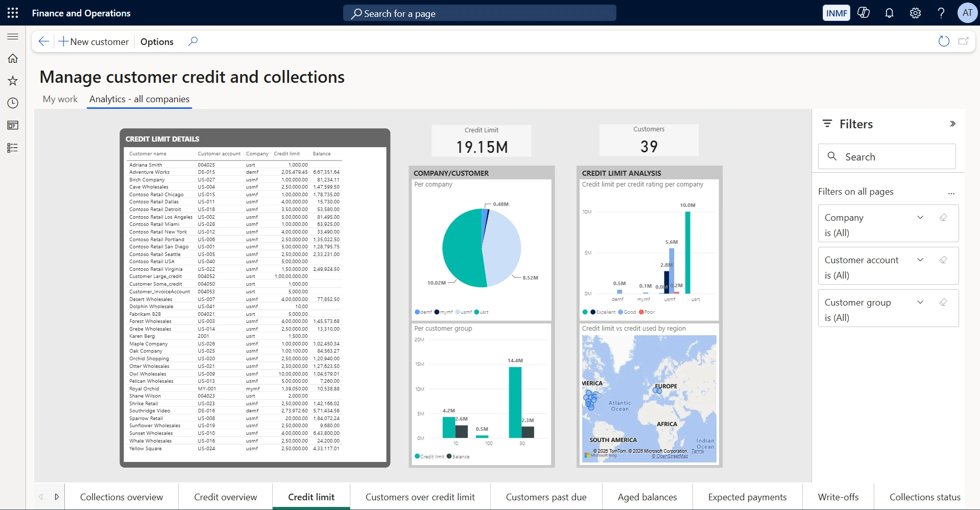Viewport: 980px width, 510px height.
Task: Open the Copilot icon in header
Action: pyautogui.click(x=864, y=13)
